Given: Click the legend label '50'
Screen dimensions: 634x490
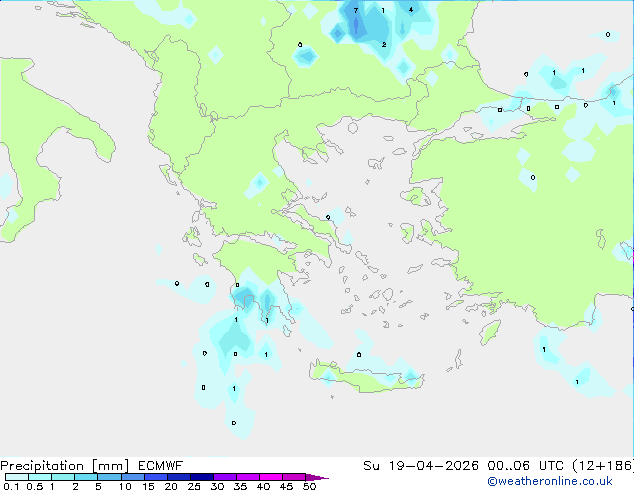Looking at the screenshot, I should coord(309,486).
